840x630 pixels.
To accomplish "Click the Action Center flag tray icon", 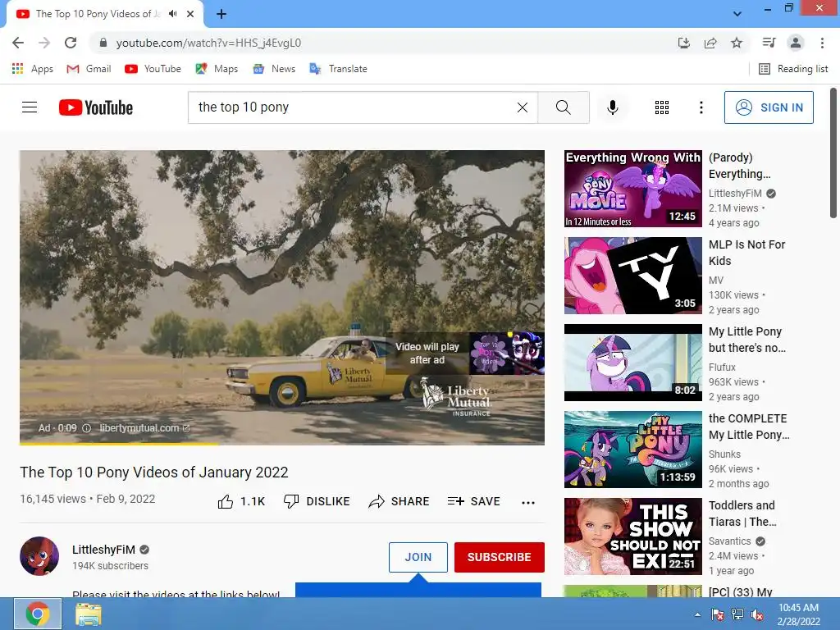I will point(717,614).
